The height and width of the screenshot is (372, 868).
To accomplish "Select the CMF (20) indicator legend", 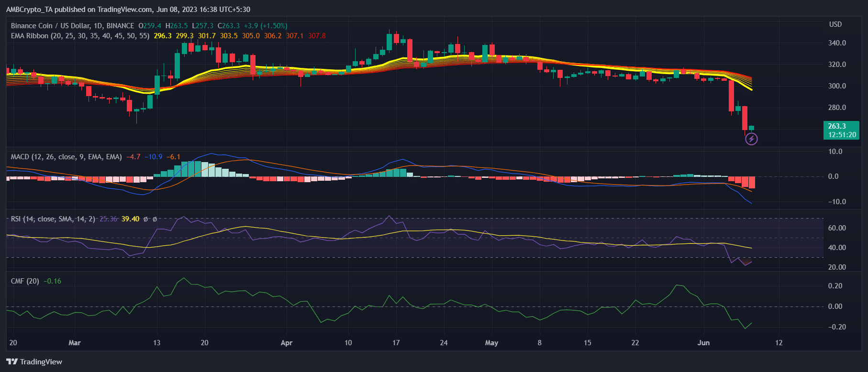I will pos(25,281).
